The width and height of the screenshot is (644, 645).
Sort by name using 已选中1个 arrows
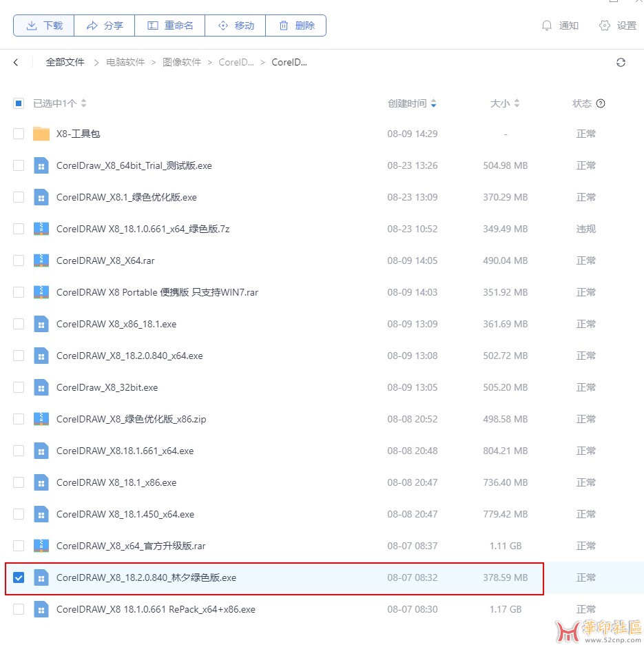(84, 103)
